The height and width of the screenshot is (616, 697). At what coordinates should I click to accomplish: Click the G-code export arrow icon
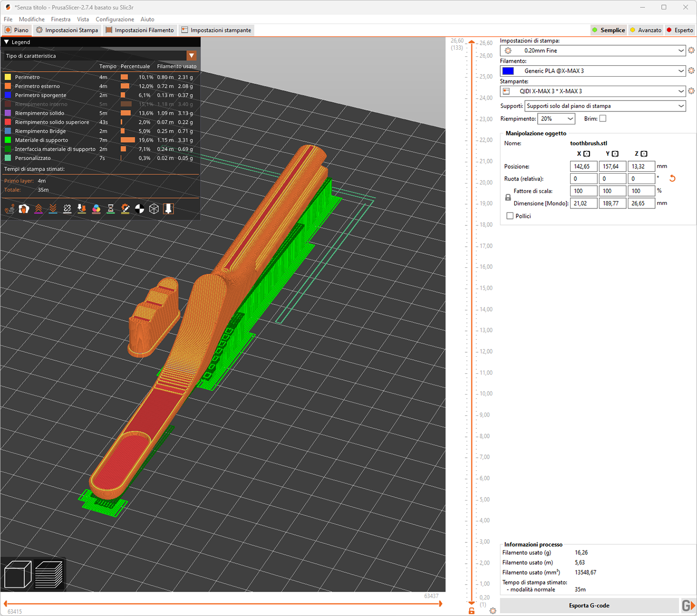coord(688,606)
